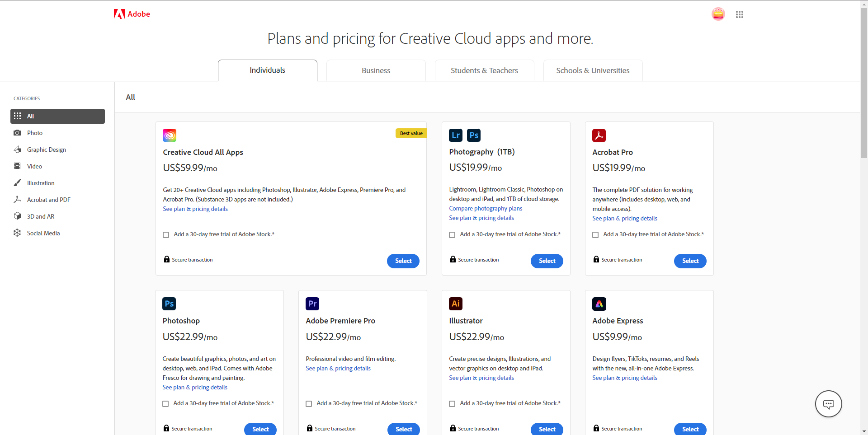Tick Adobe Stock trial for Illustrator
Image resolution: width=868 pixels, height=435 pixels.
452,404
